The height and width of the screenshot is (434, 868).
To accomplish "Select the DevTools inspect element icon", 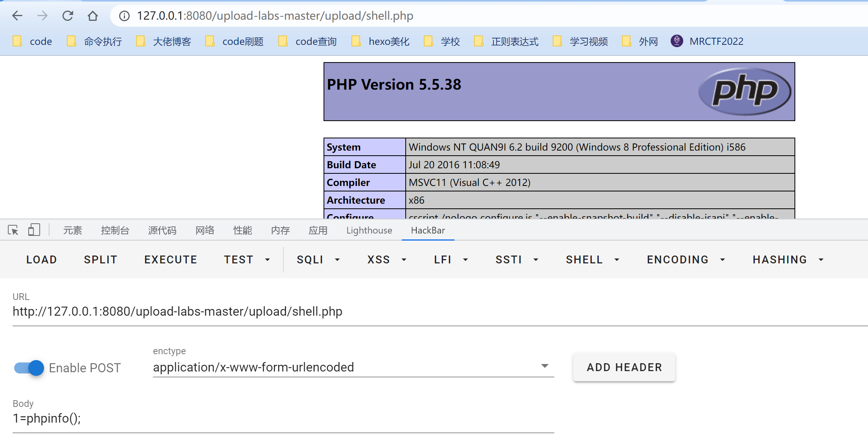I will (13, 230).
